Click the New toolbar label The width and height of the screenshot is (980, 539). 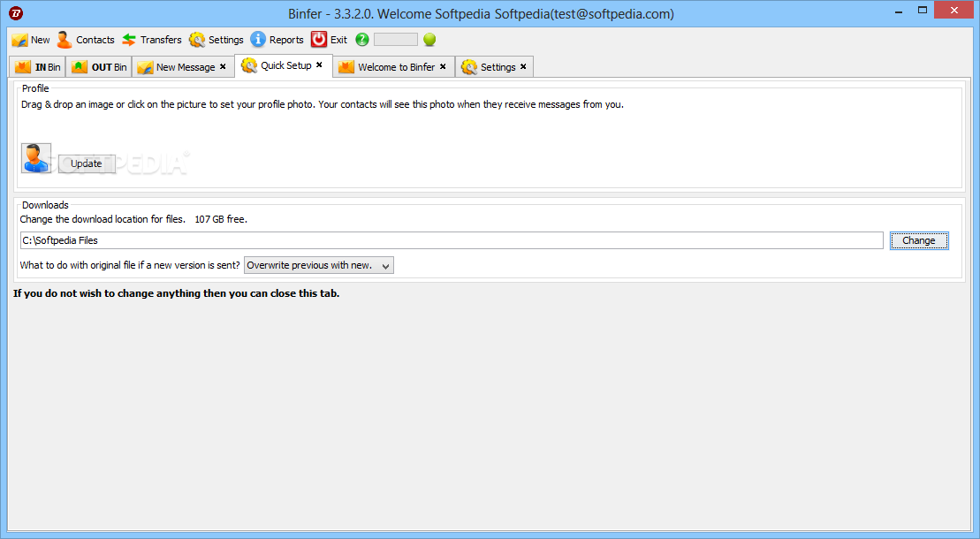click(40, 40)
